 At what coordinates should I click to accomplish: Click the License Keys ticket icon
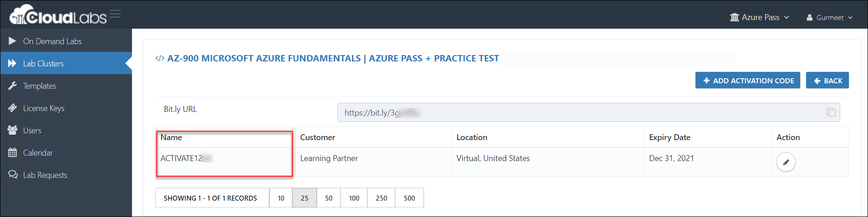click(12, 108)
